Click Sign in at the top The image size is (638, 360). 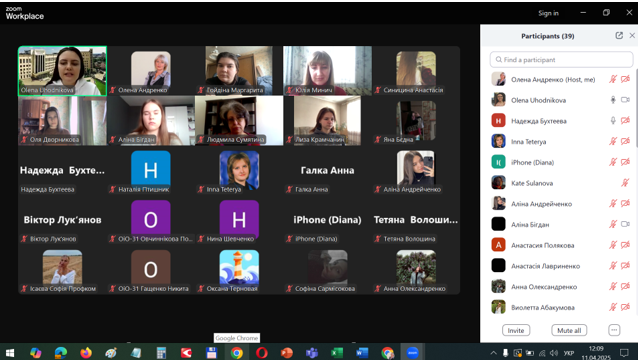point(548,13)
